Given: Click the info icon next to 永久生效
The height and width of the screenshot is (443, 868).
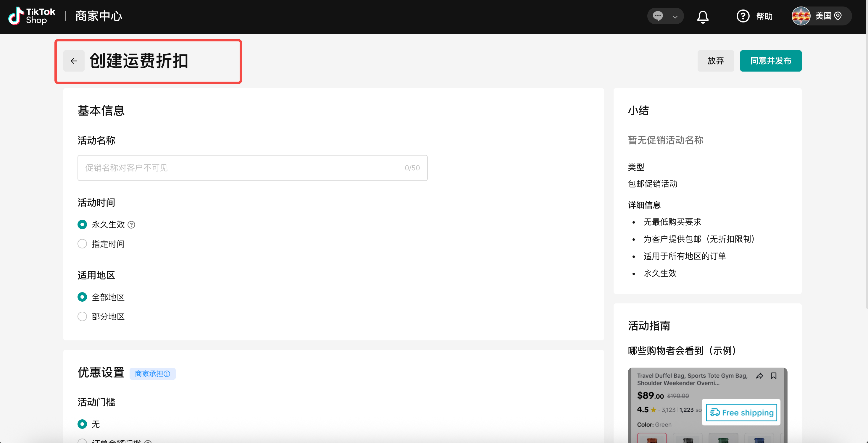Looking at the screenshot, I should [x=131, y=225].
